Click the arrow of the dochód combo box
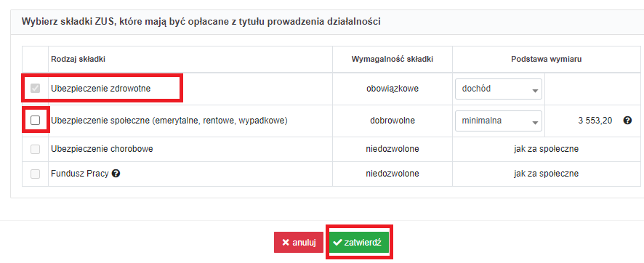The image size is (644, 263). tap(535, 91)
